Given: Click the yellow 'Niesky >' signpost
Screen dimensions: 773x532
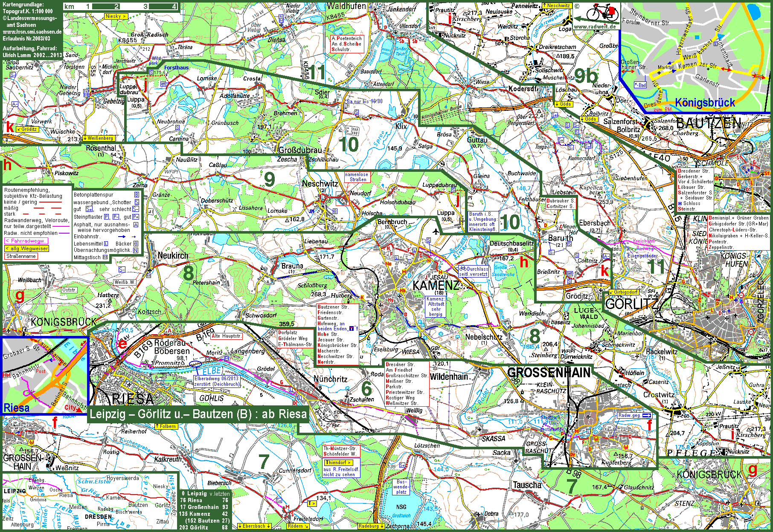Looking at the screenshot, I should pos(116,16).
